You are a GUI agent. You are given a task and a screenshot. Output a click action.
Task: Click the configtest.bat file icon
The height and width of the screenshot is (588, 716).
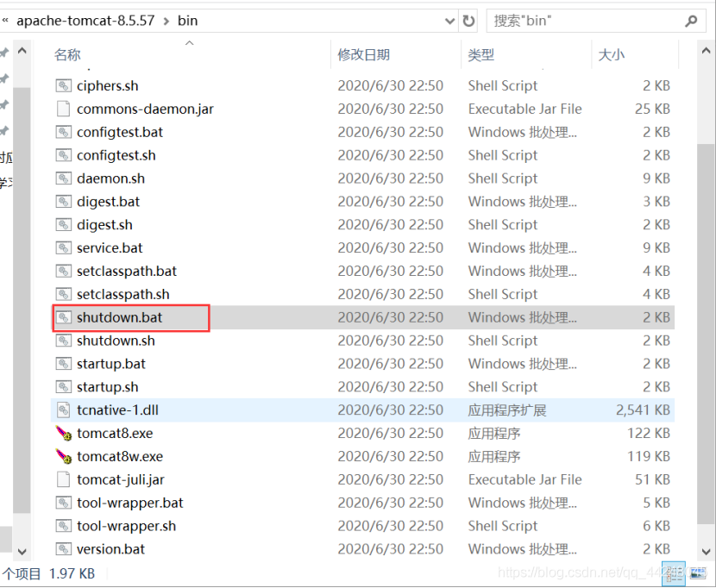(x=64, y=133)
